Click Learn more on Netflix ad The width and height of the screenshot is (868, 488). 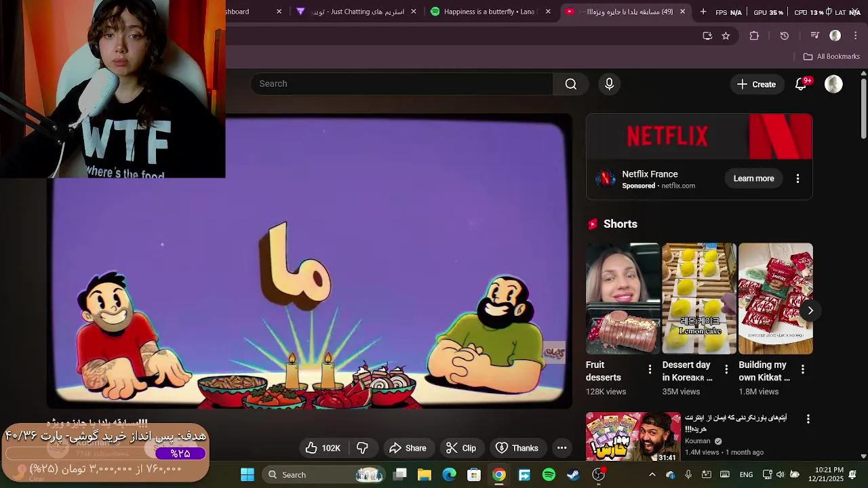click(x=753, y=179)
